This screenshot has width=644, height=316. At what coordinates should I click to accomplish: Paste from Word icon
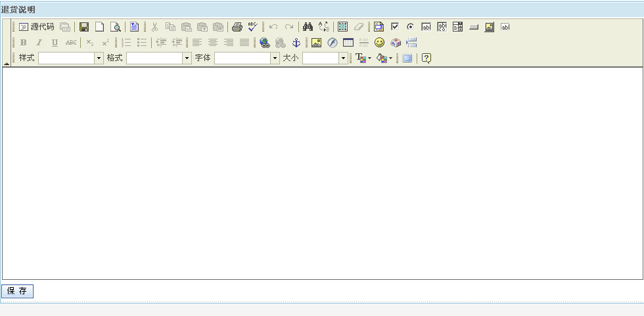pos(218,27)
